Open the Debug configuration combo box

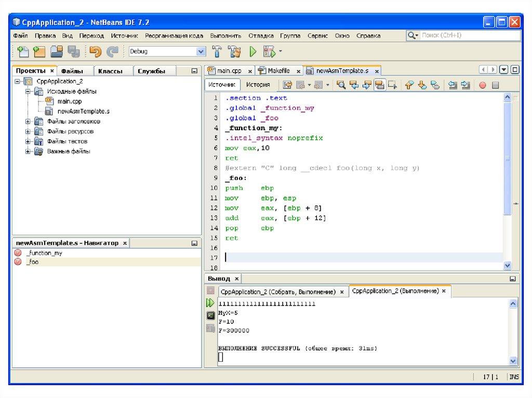(167, 51)
